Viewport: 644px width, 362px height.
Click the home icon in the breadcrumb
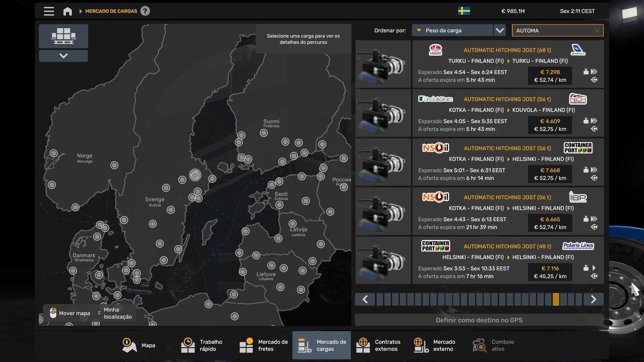(x=67, y=11)
